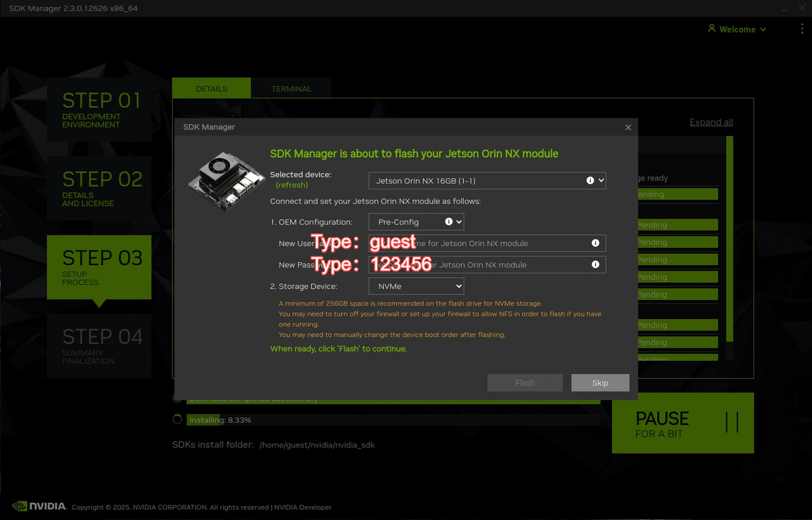Open the Welcome account dropdown
Viewport: 812px width, 520px height.
coord(737,29)
